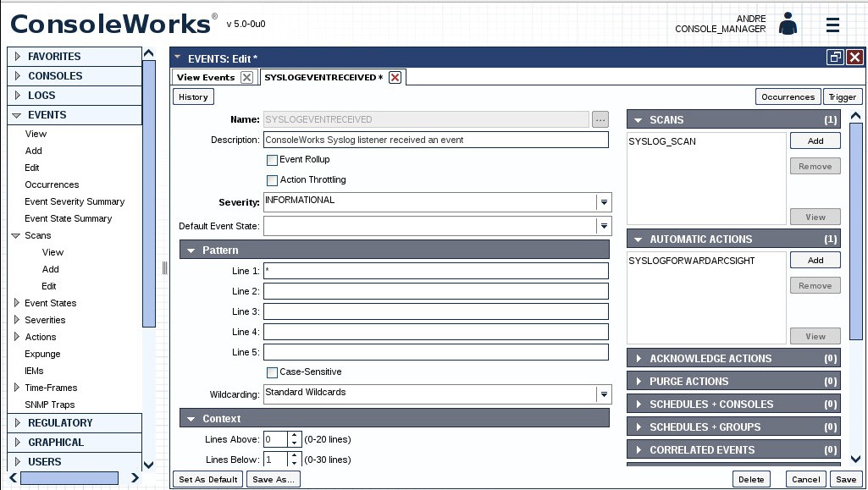Image resolution: width=868 pixels, height=490 pixels.
Task: Tick the Case-Sensitive checkbox
Action: (x=272, y=372)
